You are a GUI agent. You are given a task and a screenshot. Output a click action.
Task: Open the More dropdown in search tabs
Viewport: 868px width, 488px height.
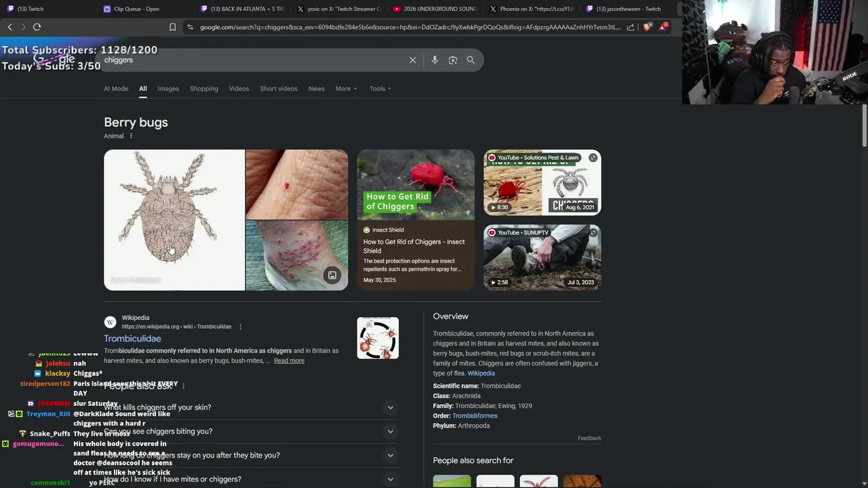click(346, 89)
